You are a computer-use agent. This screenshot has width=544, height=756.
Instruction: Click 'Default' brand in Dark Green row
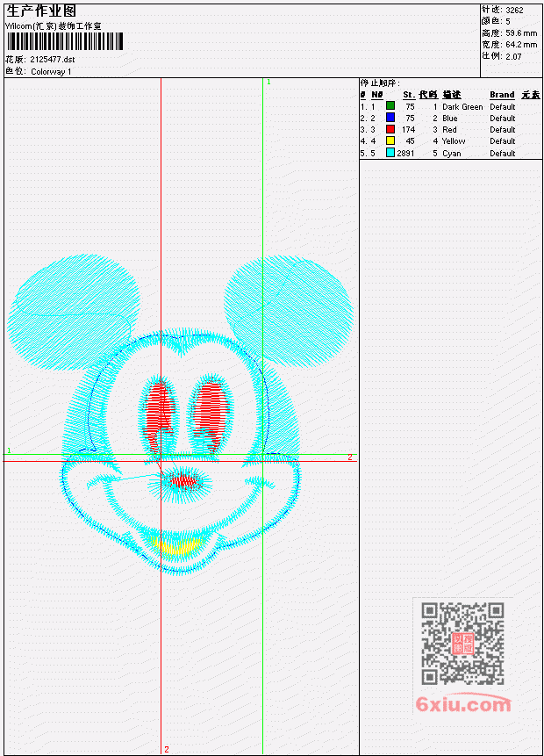[503, 107]
